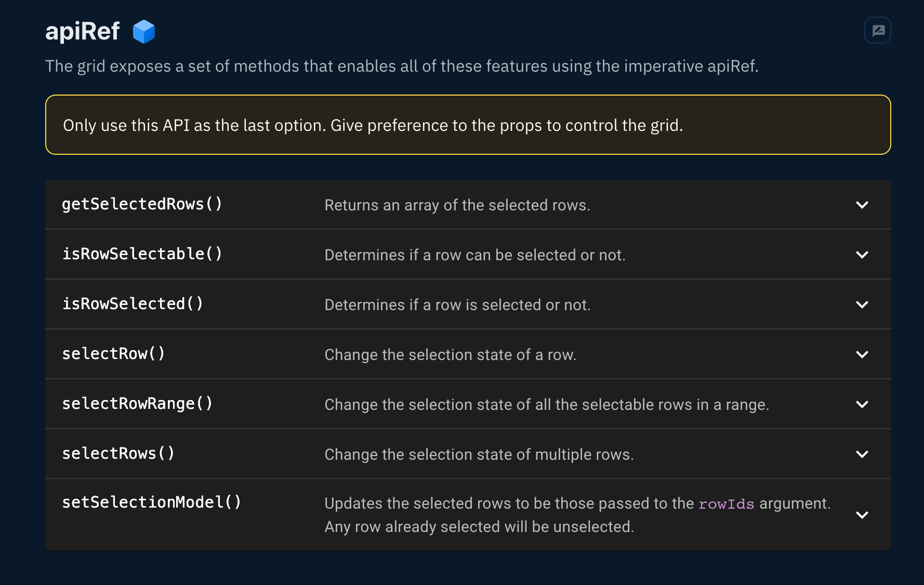
Task: Expand the isRowSelectable() method details
Action: click(x=862, y=255)
